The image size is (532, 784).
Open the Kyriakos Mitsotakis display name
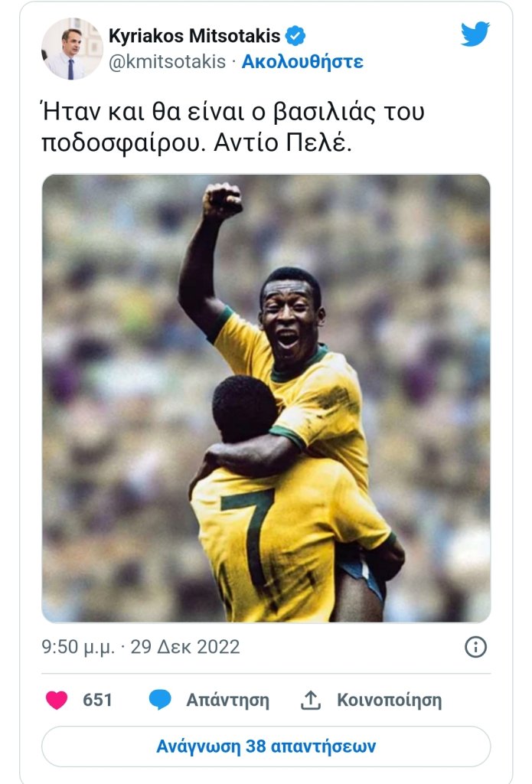coord(194,36)
